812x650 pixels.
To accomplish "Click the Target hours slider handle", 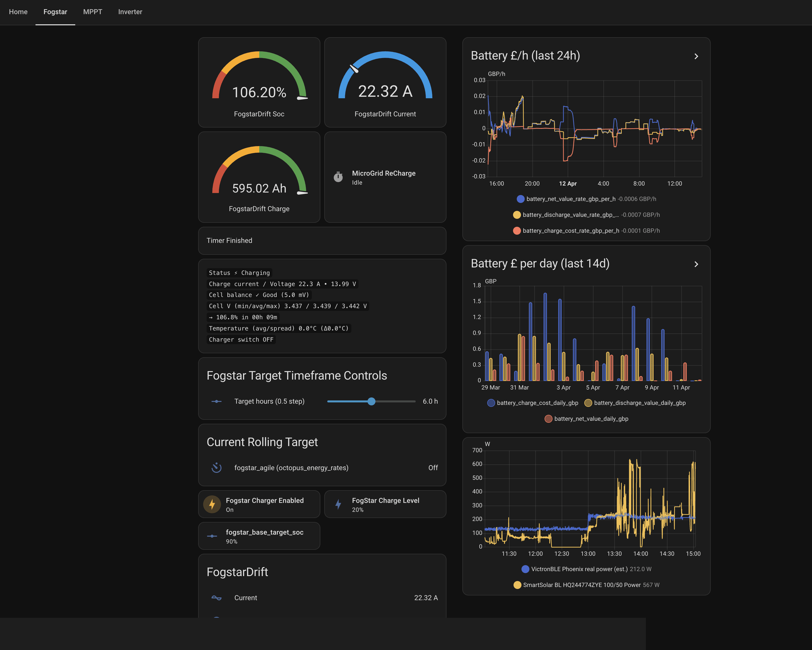I will (371, 401).
